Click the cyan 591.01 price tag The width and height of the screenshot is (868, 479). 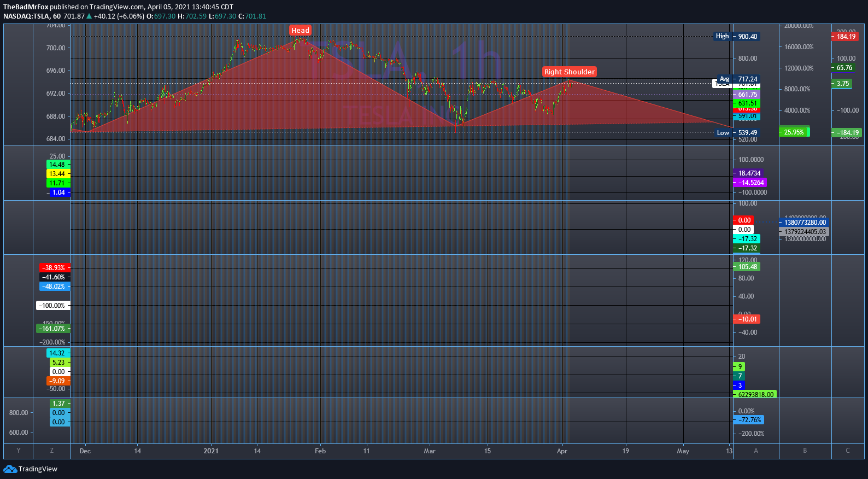pyautogui.click(x=747, y=116)
